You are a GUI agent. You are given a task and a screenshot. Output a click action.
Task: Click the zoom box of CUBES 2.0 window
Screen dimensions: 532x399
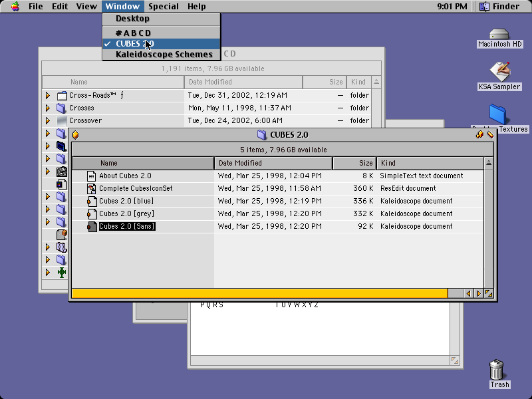click(x=479, y=135)
